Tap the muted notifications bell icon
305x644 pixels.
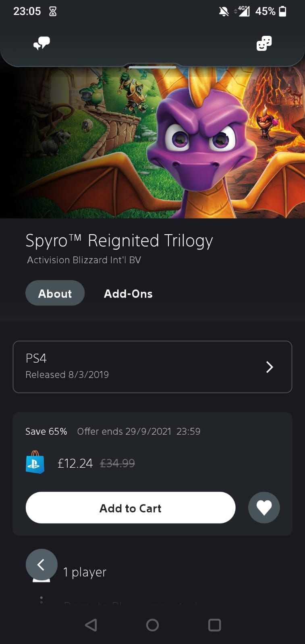coord(224,11)
